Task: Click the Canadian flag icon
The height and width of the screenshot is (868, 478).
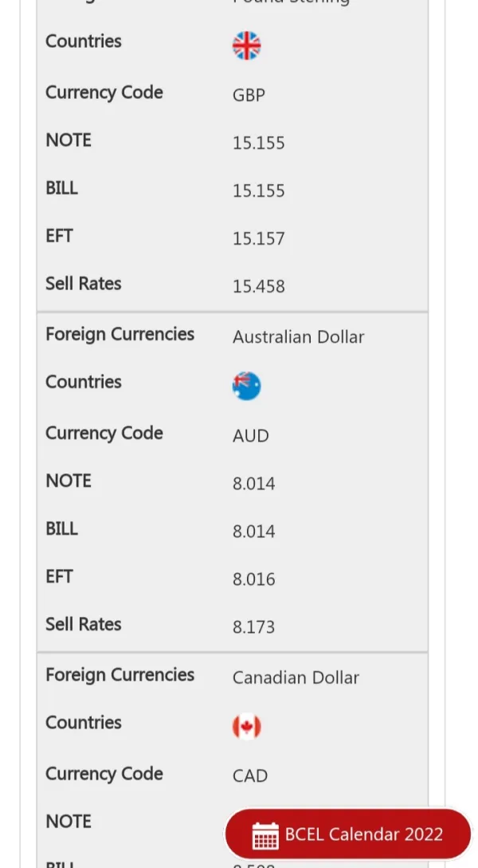Action: click(x=246, y=726)
